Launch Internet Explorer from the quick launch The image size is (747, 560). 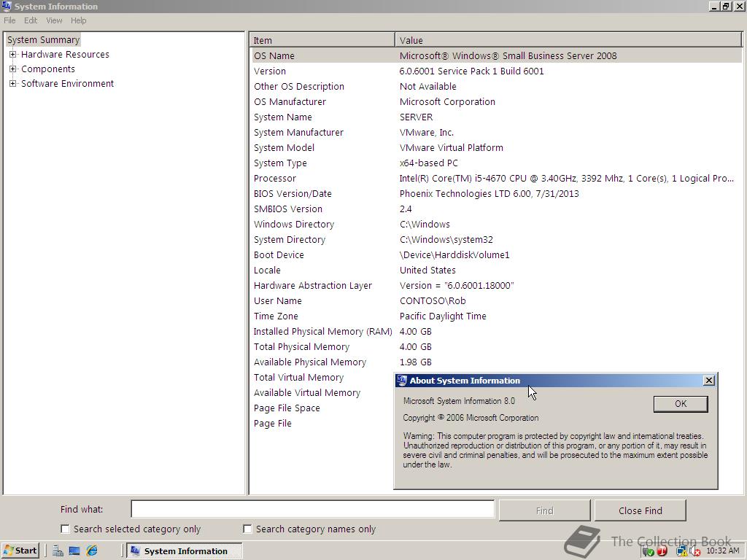point(92,551)
